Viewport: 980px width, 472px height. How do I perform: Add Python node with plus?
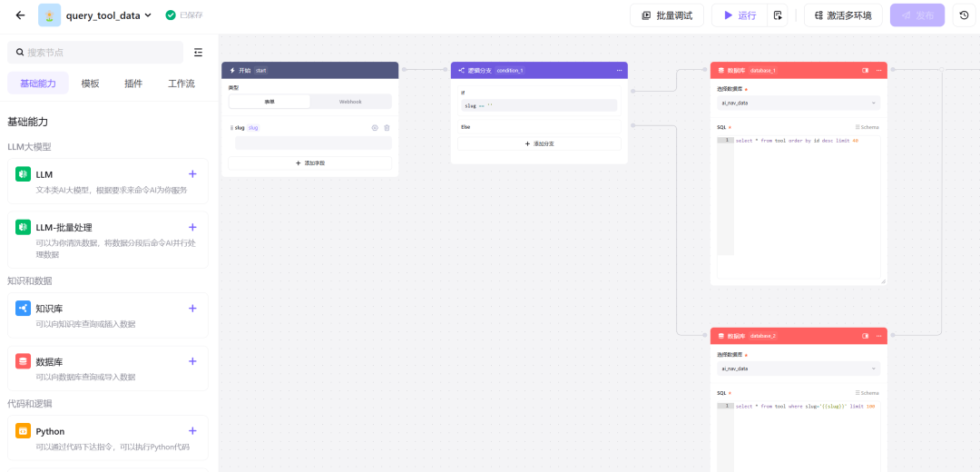(192, 431)
